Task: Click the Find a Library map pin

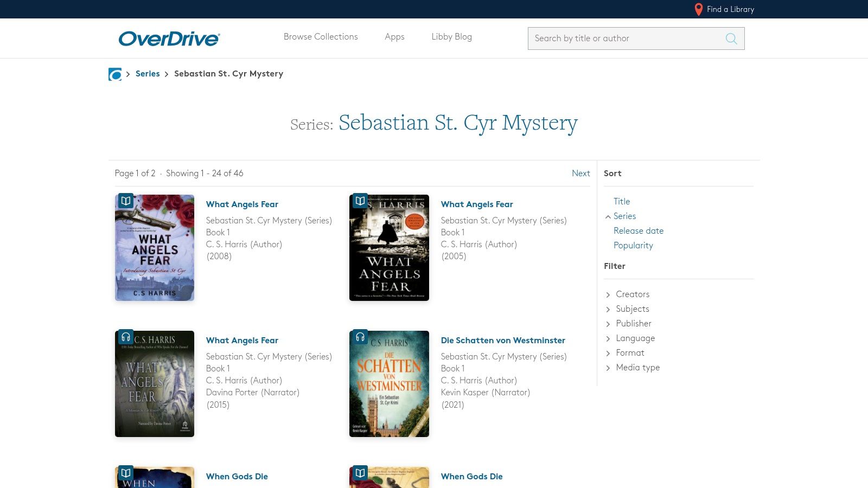Action: coord(699,9)
